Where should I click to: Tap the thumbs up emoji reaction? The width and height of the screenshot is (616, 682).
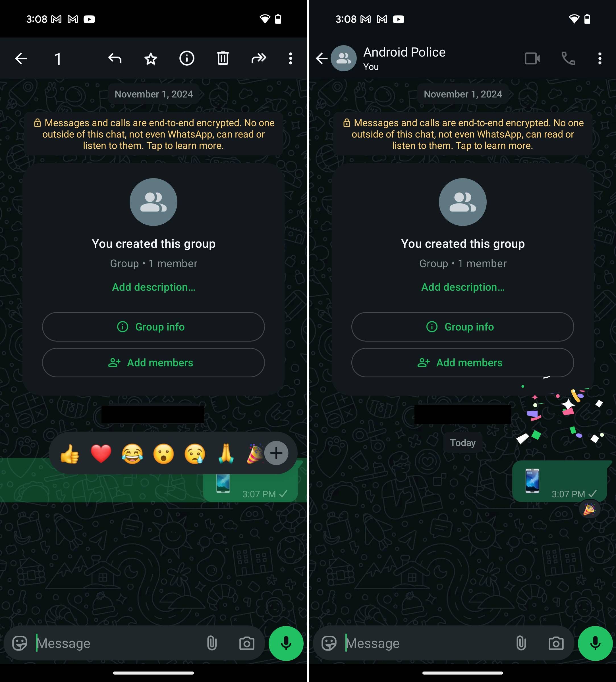[x=72, y=453]
